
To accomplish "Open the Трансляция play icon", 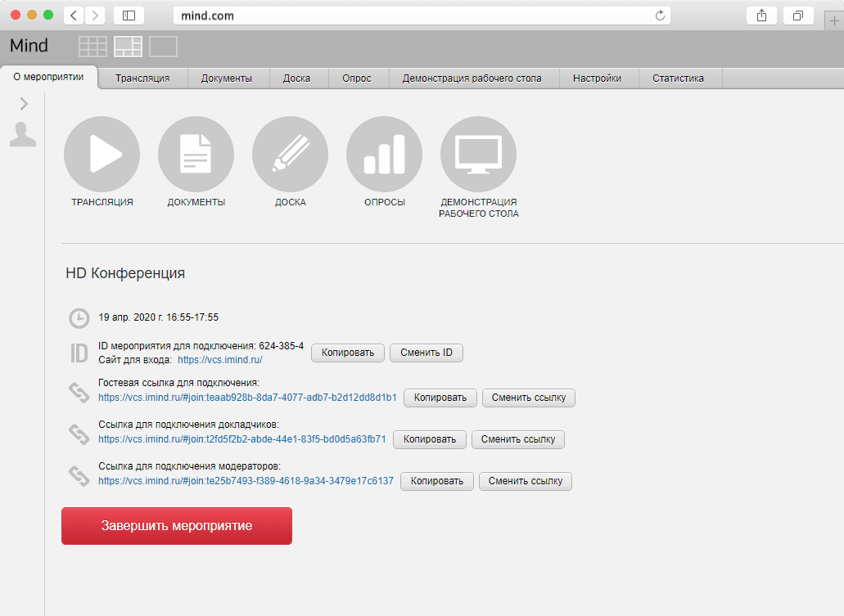I will [102, 154].
